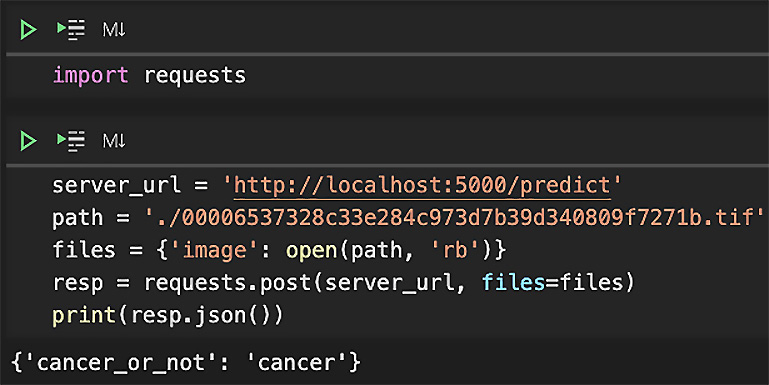This screenshot has height=385, width=769.
Task: Click the requests.post line
Action: [343, 283]
